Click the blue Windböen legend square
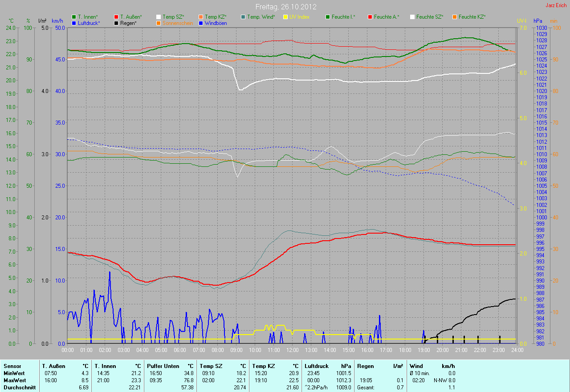 (x=201, y=23)
